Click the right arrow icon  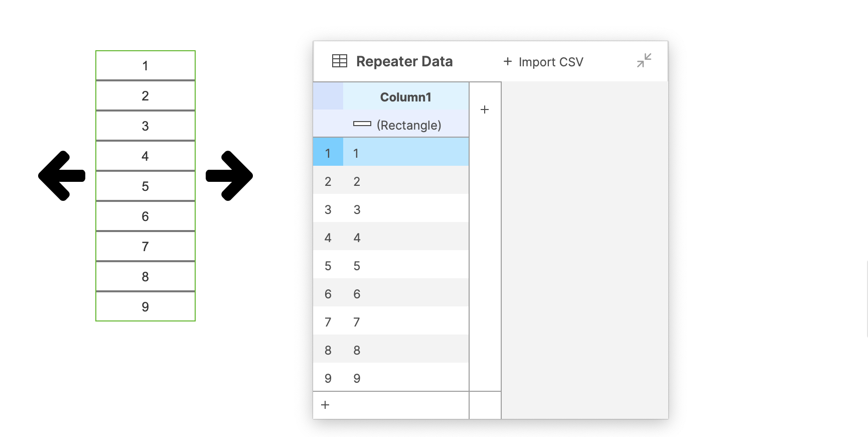click(x=229, y=176)
